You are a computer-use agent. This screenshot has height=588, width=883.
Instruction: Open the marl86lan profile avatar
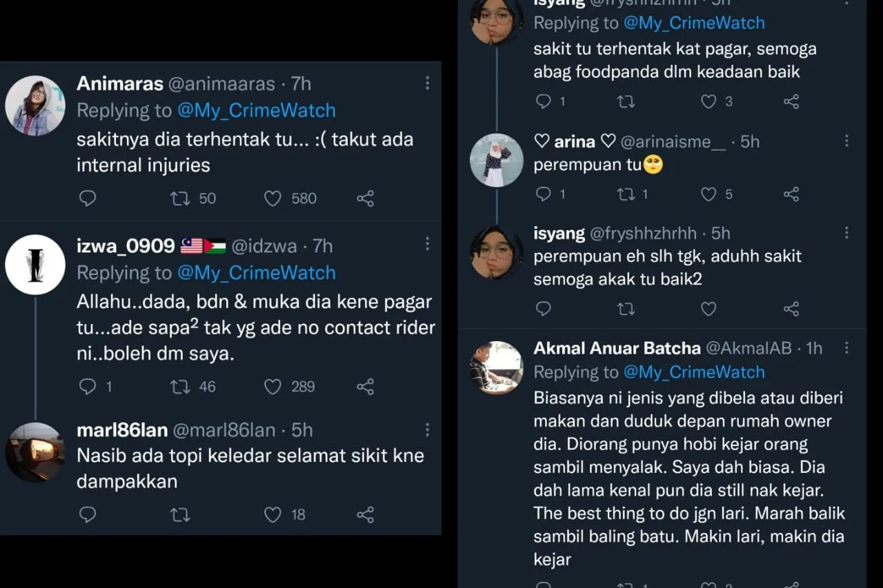34,452
